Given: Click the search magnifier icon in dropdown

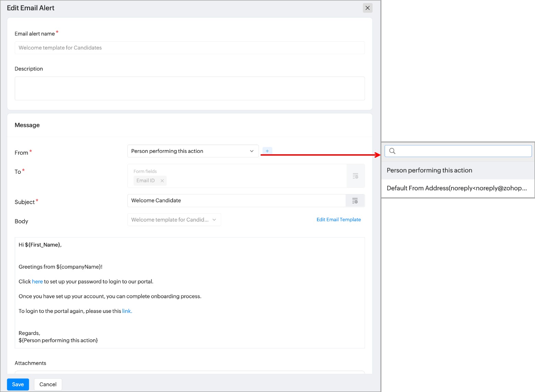Looking at the screenshot, I should tap(392, 151).
